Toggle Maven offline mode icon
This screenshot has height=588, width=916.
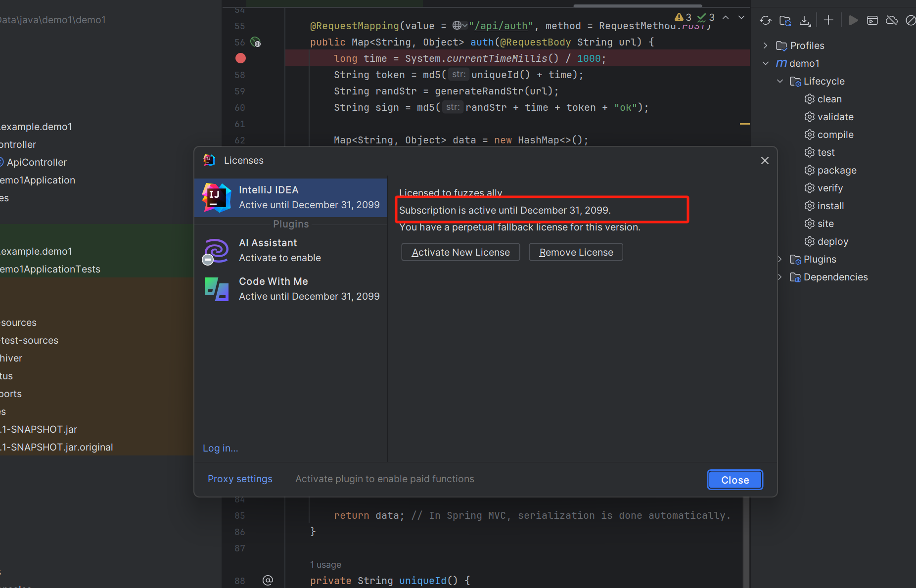point(892,20)
